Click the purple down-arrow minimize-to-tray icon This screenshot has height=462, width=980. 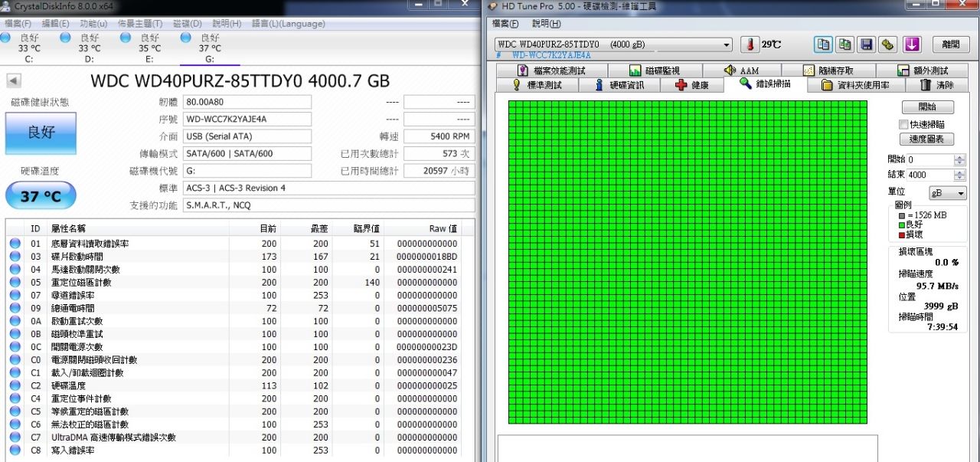pyautogui.click(x=912, y=44)
